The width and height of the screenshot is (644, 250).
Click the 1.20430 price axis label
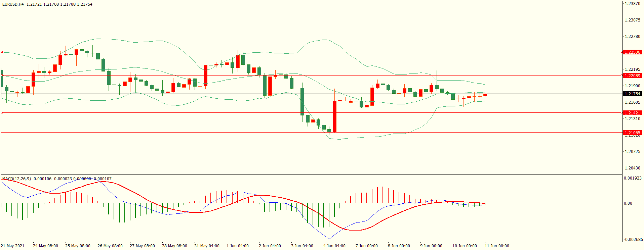coord(632,168)
